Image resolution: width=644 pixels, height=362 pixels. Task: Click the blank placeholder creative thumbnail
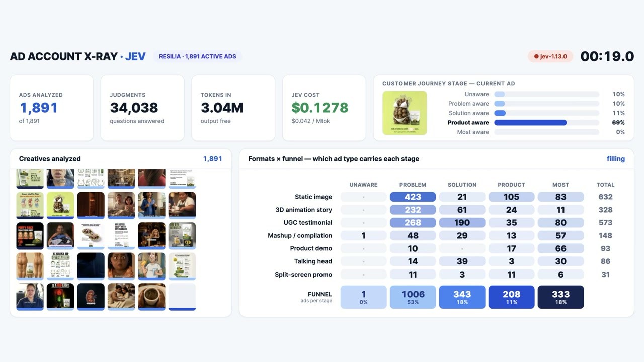point(182,296)
